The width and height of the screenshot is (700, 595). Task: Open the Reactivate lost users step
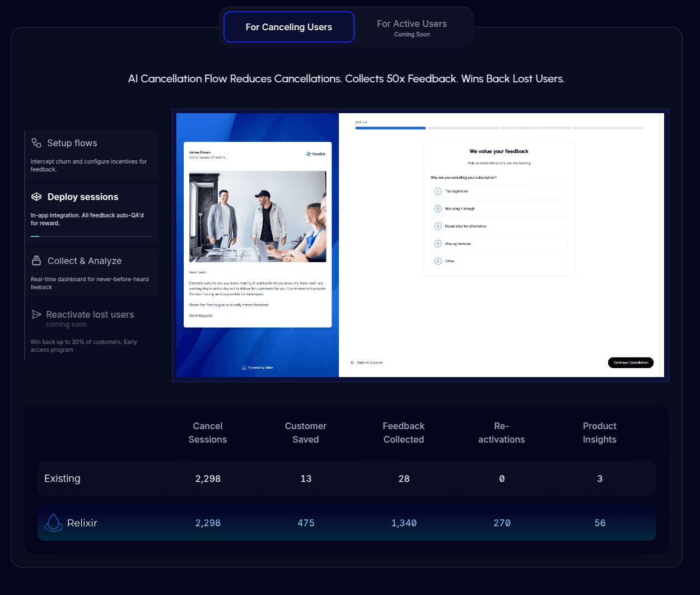92,331
